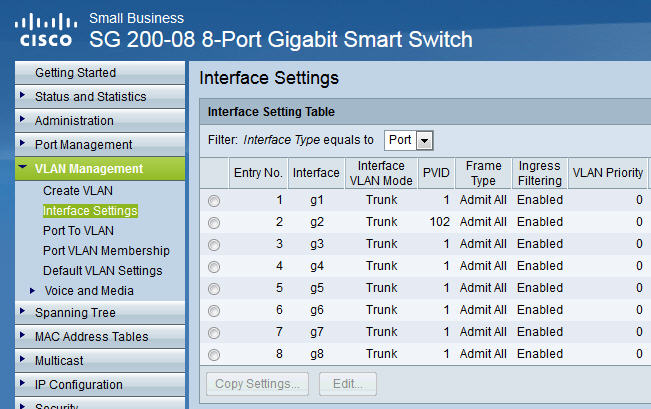Select the radio button for g4
Screen dimensions: 651x409
tap(214, 267)
